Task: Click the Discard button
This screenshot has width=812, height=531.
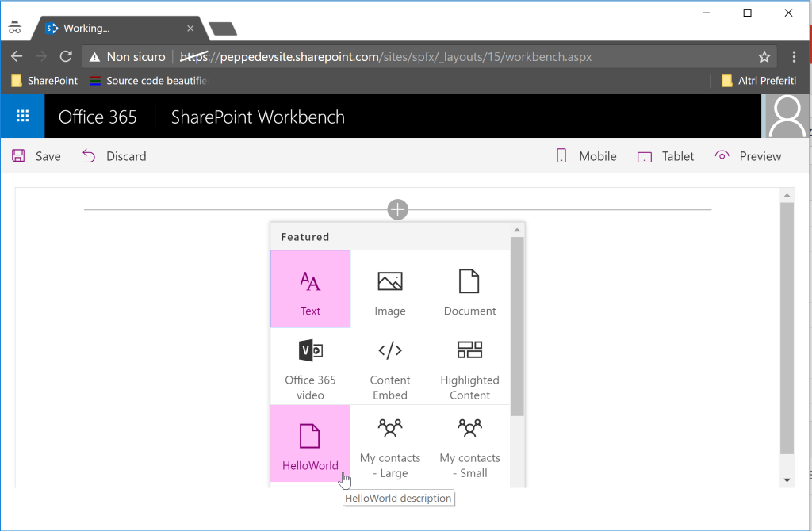Action: [x=114, y=156]
